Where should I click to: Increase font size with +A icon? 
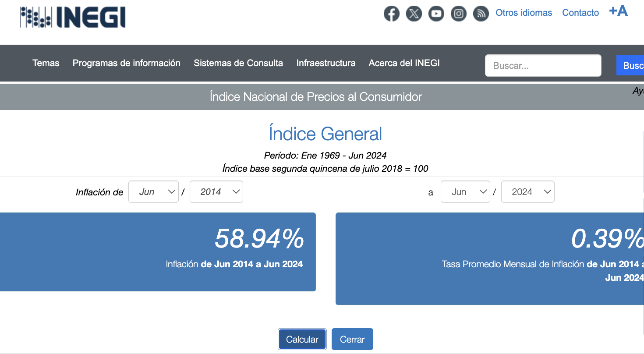pos(619,11)
